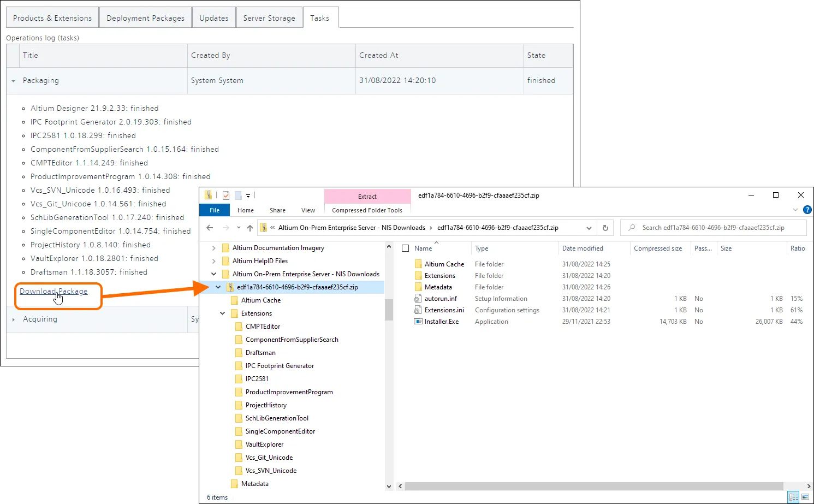Go back with the Explorer back arrow
The height and width of the screenshot is (504, 814).
tap(210, 228)
